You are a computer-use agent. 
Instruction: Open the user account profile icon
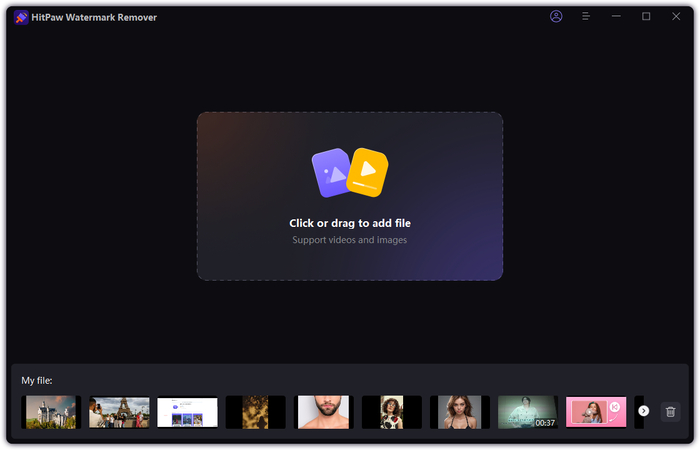point(556,17)
